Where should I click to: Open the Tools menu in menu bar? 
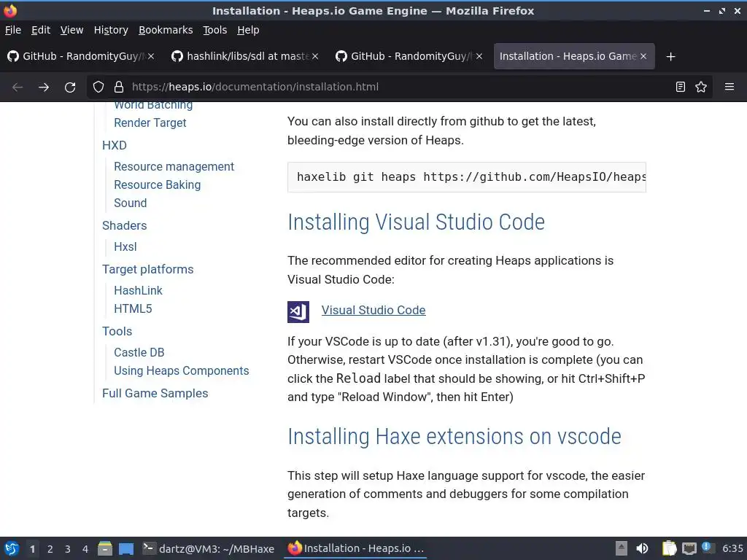(x=215, y=30)
